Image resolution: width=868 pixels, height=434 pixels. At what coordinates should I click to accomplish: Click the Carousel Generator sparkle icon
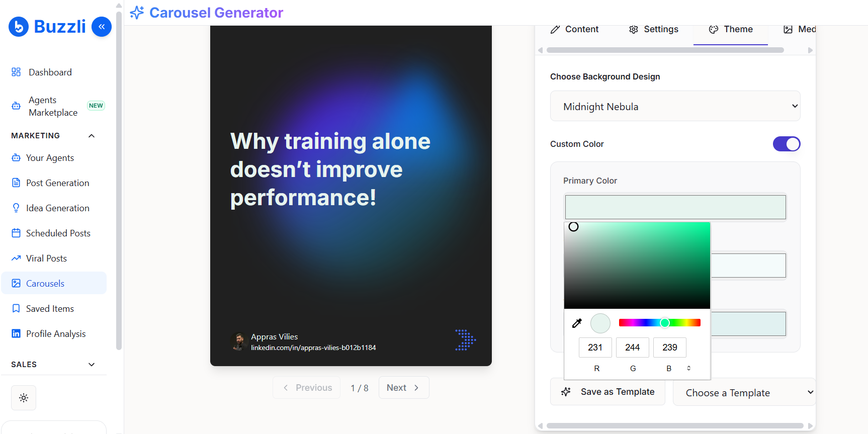click(137, 13)
